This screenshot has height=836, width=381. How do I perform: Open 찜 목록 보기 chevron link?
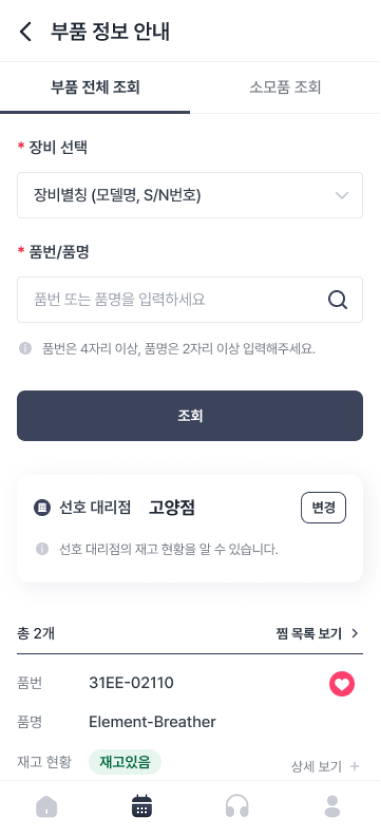pyautogui.click(x=318, y=633)
